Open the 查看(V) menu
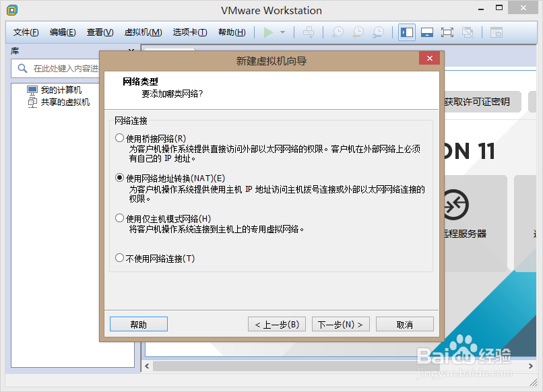Screen dimensions: 543x392 coord(100,32)
